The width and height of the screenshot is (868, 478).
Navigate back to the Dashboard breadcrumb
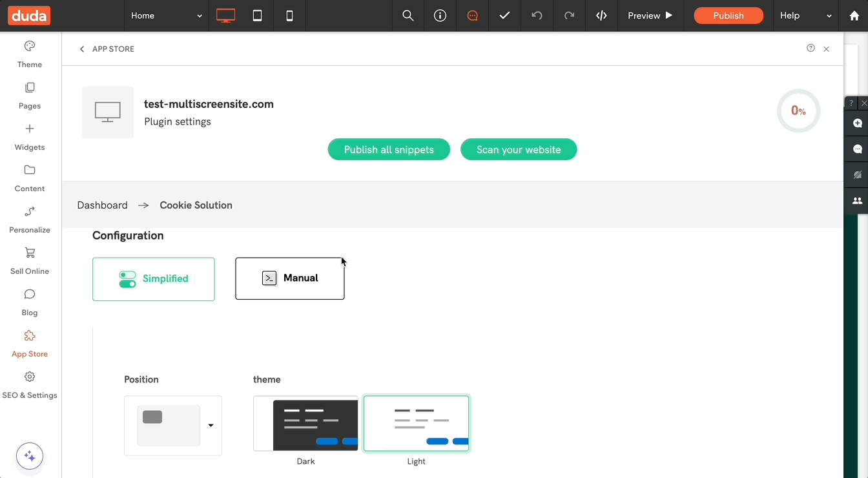point(102,205)
